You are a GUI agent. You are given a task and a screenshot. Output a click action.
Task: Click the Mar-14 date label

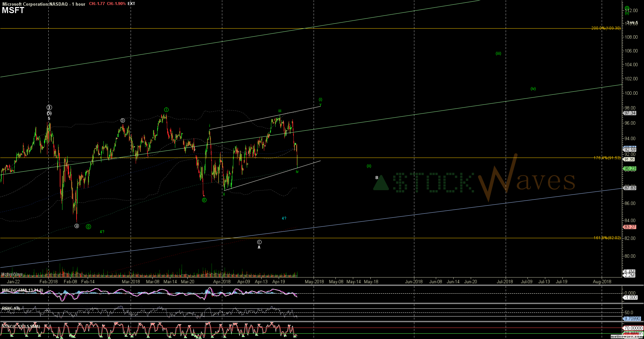point(170,282)
